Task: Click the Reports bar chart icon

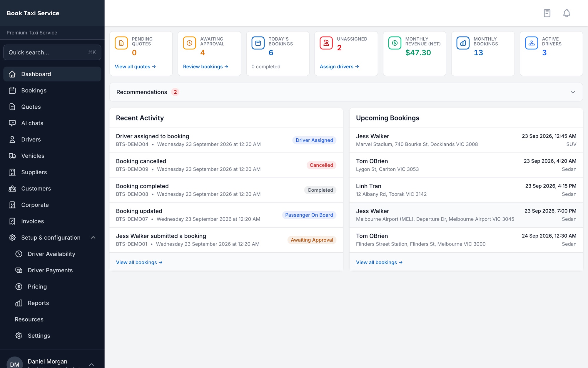Action: [19, 303]
